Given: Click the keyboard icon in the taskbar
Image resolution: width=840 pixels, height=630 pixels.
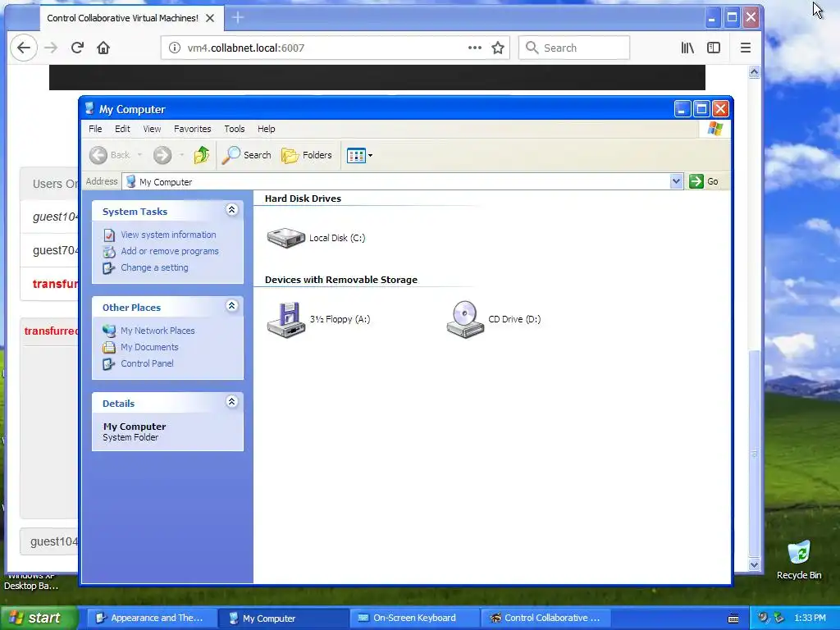Looking at the screenshot, I should [733, 619].
